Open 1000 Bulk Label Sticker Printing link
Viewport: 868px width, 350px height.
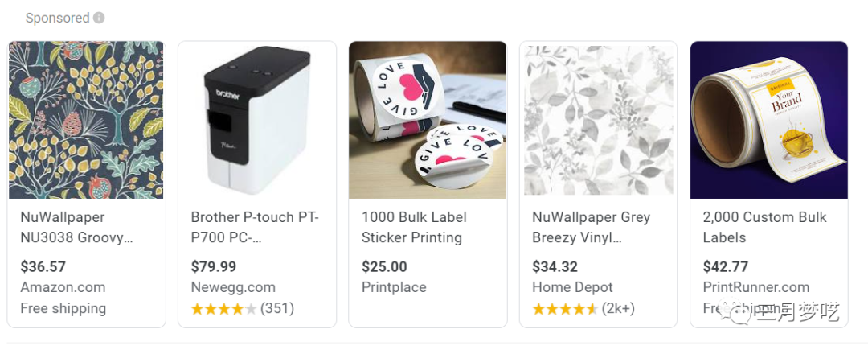point(413,227)
